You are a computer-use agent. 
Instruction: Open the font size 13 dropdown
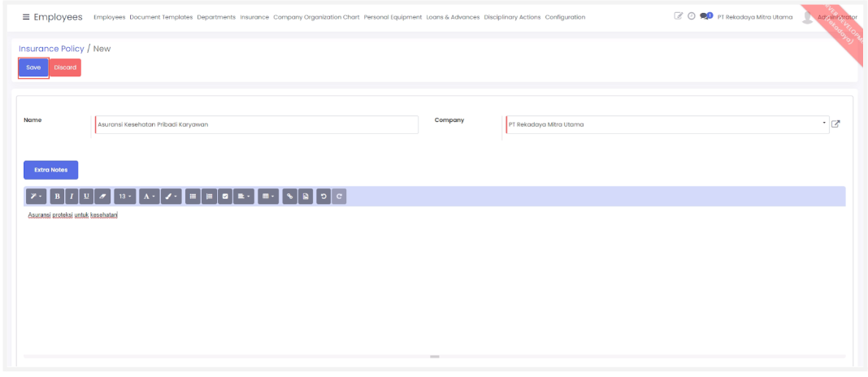coord(124,196)
